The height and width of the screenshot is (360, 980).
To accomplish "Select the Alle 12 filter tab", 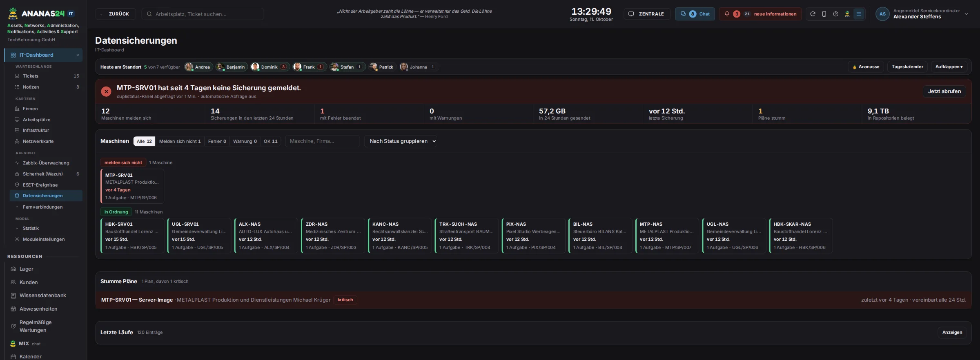I will pos(144,141).
